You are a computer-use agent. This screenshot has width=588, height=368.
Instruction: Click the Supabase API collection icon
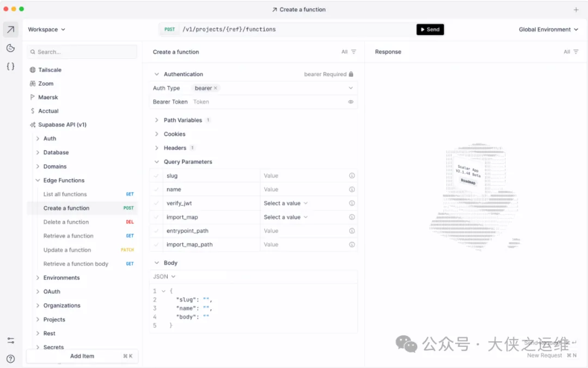click(33, 125)
